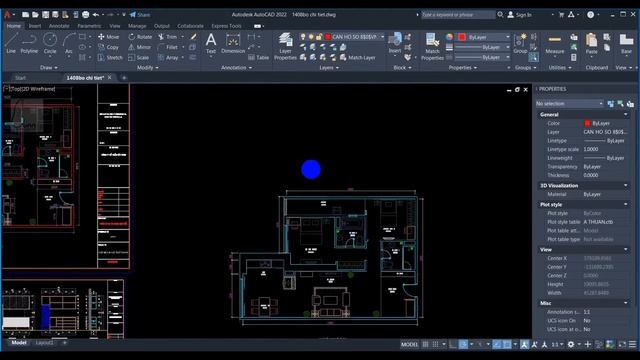The width and height of the screenshot is (640, 360).
Task: Expand the Annotation panel
Action: 236,68
